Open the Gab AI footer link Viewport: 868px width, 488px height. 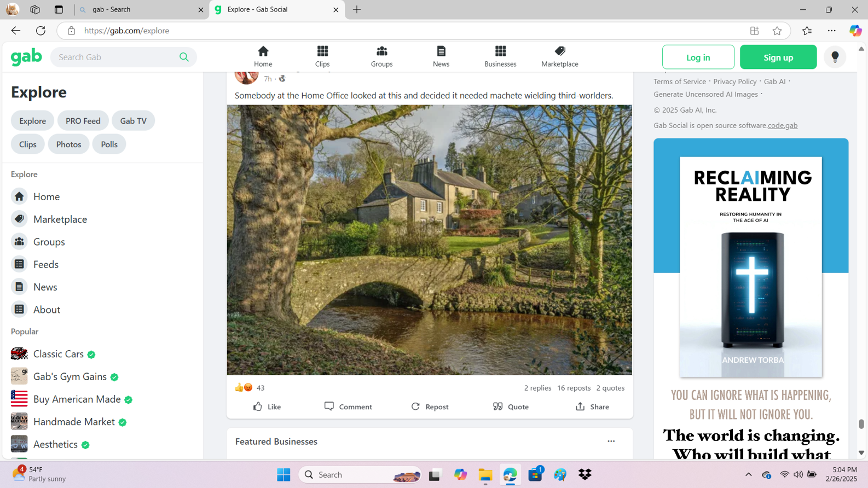(774, 82)
